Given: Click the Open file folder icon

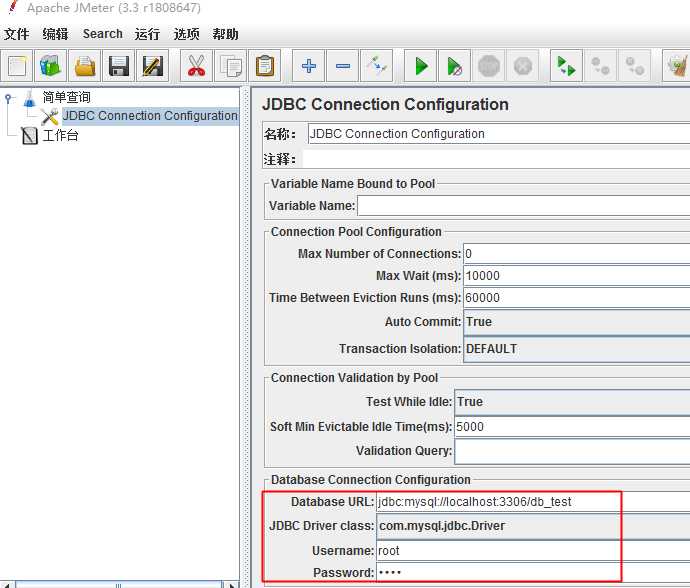Looking at the screenshot, I should click(x=84, y=66).
